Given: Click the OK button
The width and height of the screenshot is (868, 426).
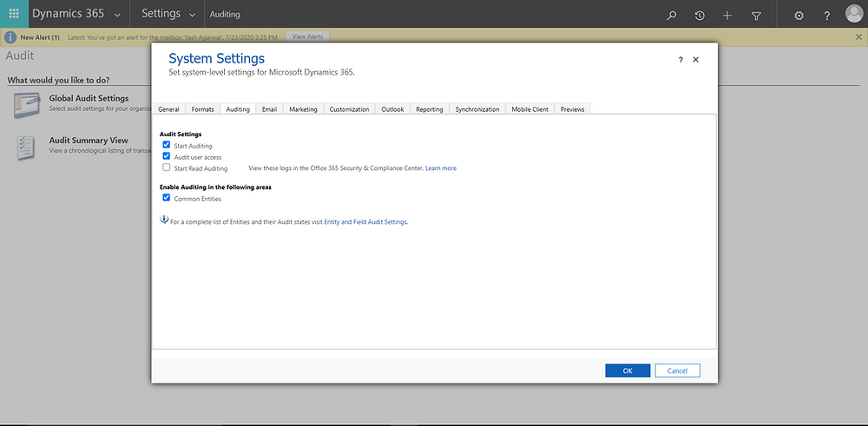Looking at the screenshot, I should click(x=628, y=370).
